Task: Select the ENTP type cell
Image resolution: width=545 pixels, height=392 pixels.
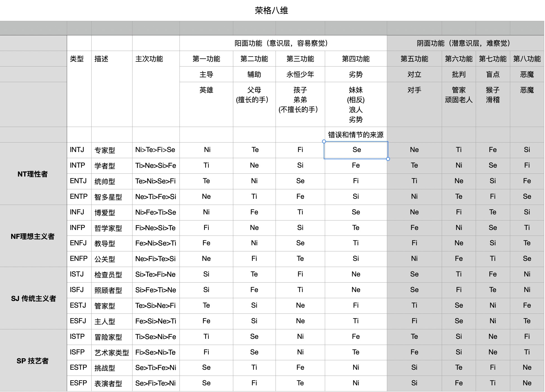Action: [79, 197]
